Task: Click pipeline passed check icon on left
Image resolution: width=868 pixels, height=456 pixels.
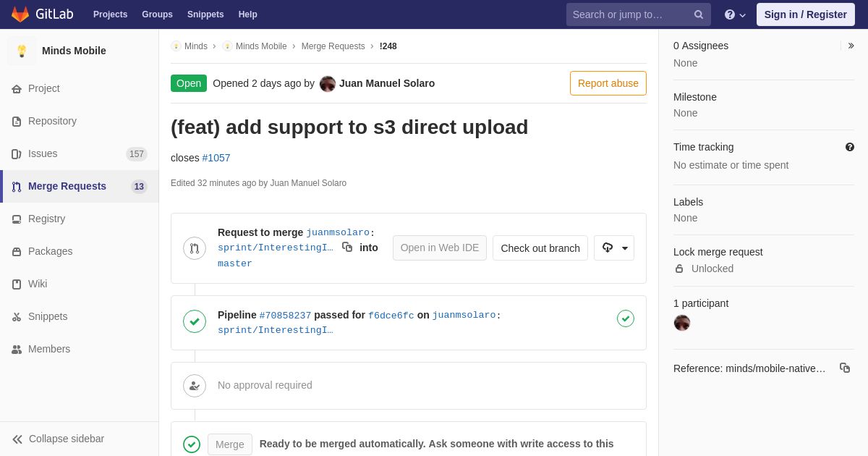Action: pyautogui.click(x=195, y=321)
